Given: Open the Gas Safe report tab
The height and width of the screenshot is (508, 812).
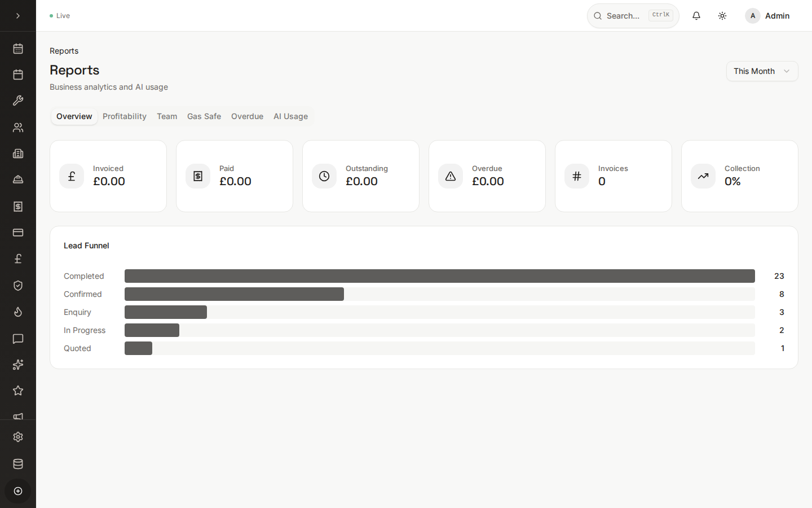Looking at the screenshot, I should pos(204,116).
